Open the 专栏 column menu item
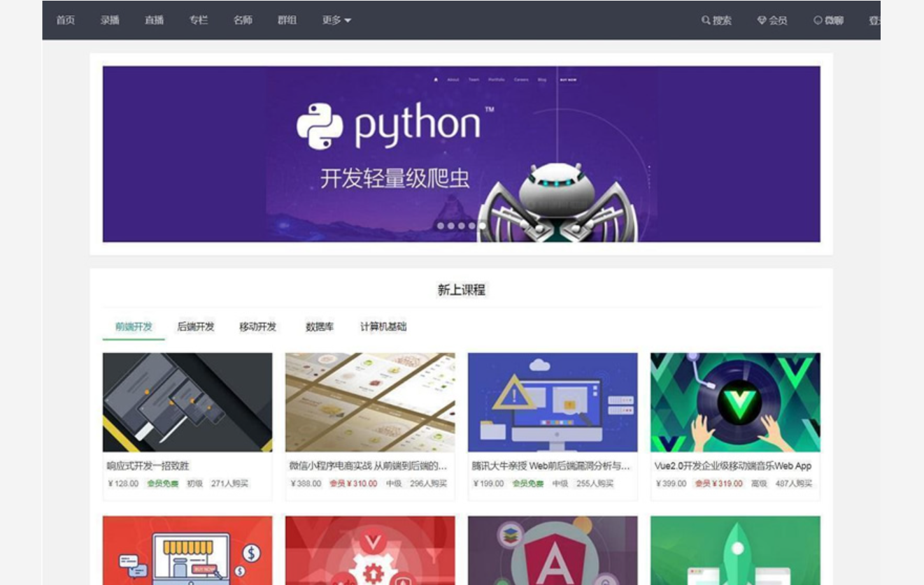Screen dimensions: 924x585 199,20
